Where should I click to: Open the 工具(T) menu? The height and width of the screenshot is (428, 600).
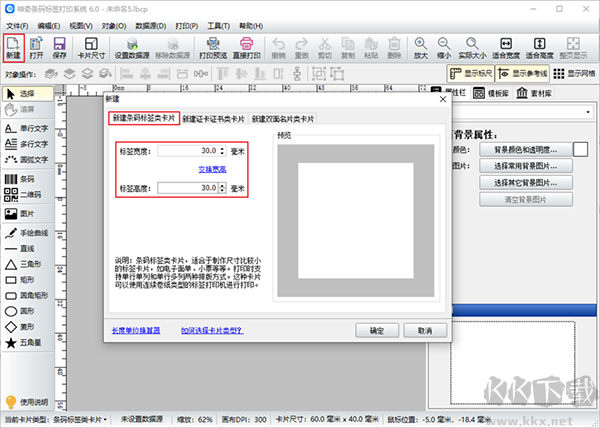coord(218,26)
